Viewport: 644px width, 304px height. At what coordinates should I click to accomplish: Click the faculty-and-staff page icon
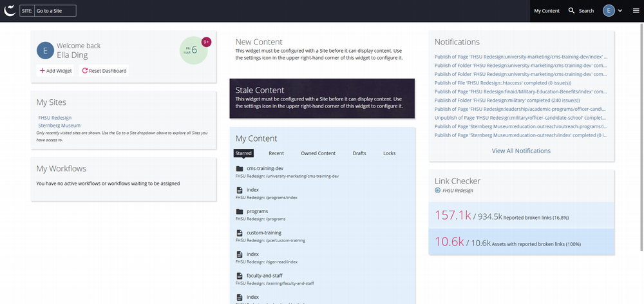click(x=240, y=276)
